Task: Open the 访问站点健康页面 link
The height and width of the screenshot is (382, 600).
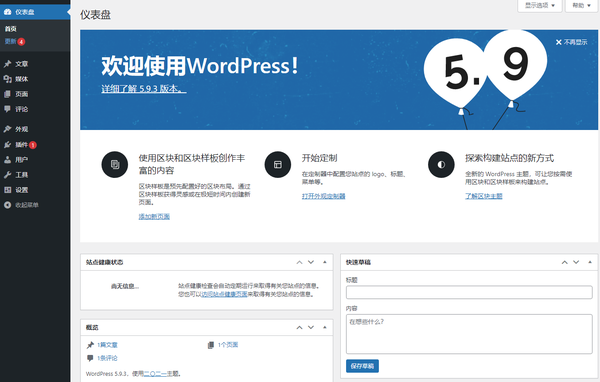Action: pyautogui.click(x=224, y=294)
